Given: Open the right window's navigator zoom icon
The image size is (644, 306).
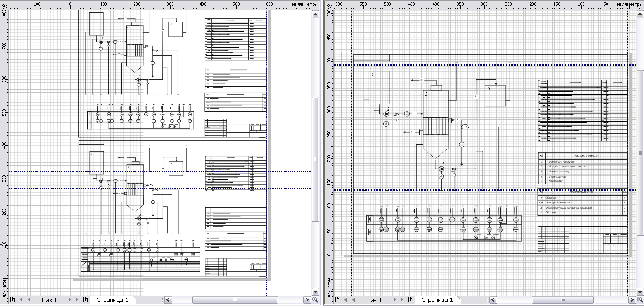Looking at the screenshot, I should [640, 300].
